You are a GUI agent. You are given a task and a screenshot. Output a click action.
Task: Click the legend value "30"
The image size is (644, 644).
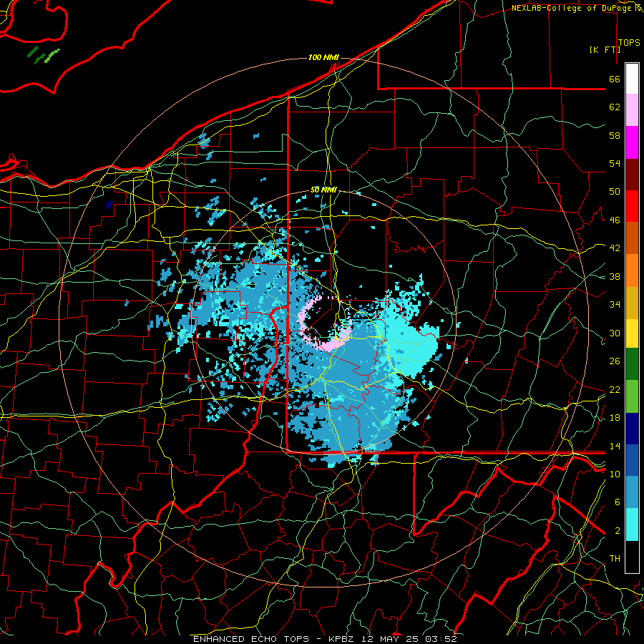tap(615, 333)
